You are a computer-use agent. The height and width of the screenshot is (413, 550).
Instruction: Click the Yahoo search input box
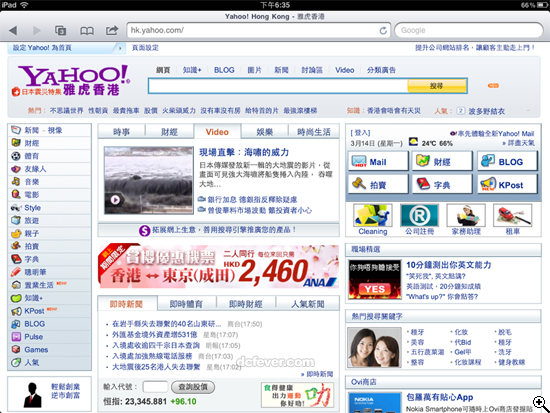pos(278,86)
